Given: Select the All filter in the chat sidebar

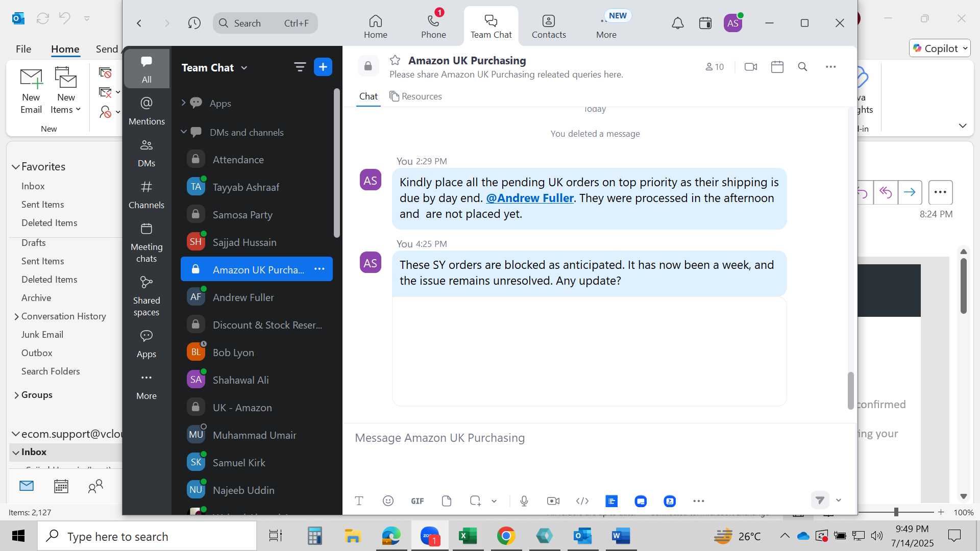Looking at the screenshot, I should [x=146, y=69].
